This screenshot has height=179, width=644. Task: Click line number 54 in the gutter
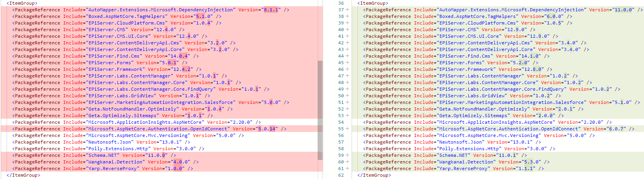pos(341,122)
